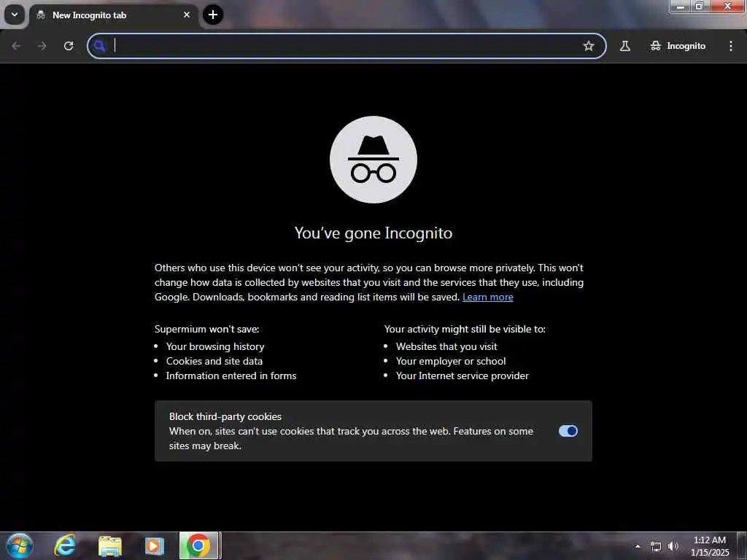Launch Internet Explorer from taskbar
Image resolution: width=747 pixels, height=560 pixels.
[x=65, y=545]
